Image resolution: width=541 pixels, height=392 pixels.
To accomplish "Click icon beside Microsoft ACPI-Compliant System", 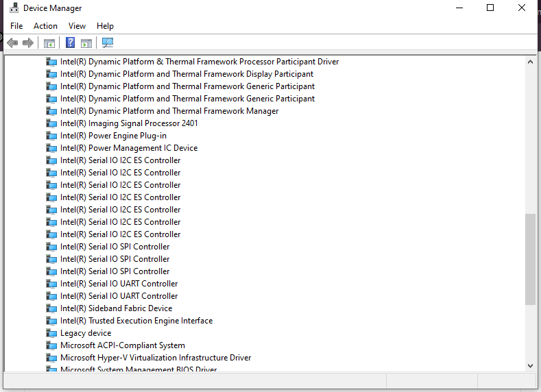I will pos(51,345).
